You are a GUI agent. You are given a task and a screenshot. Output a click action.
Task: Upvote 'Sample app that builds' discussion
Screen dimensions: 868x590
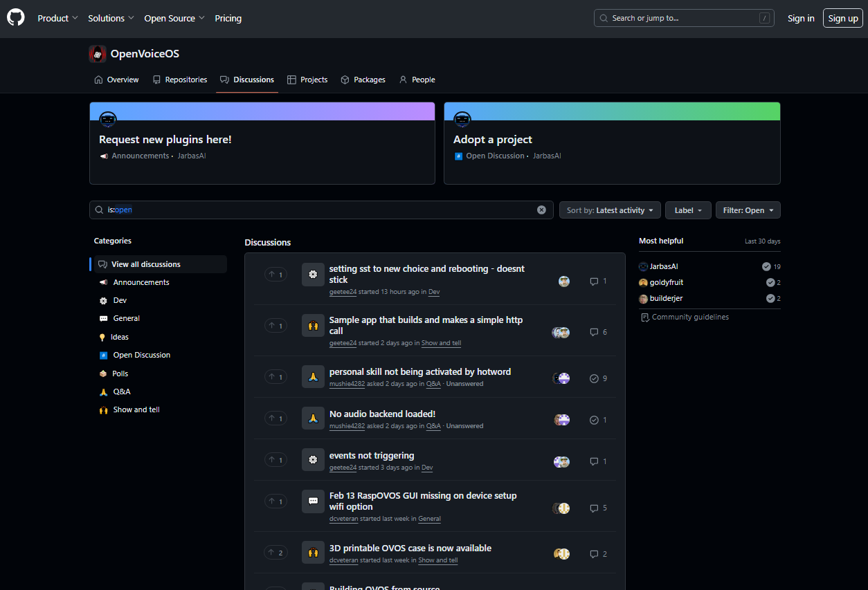tap(275, 326)
